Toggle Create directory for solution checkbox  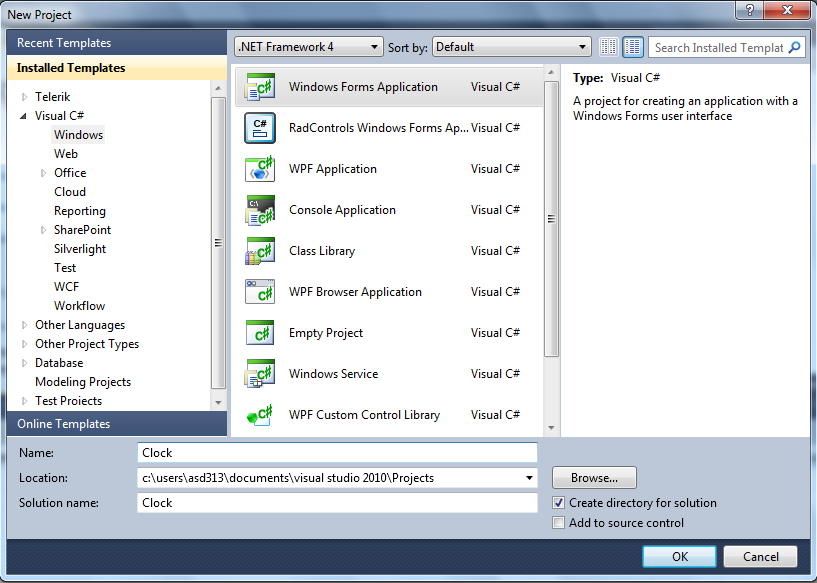[558, 503]
